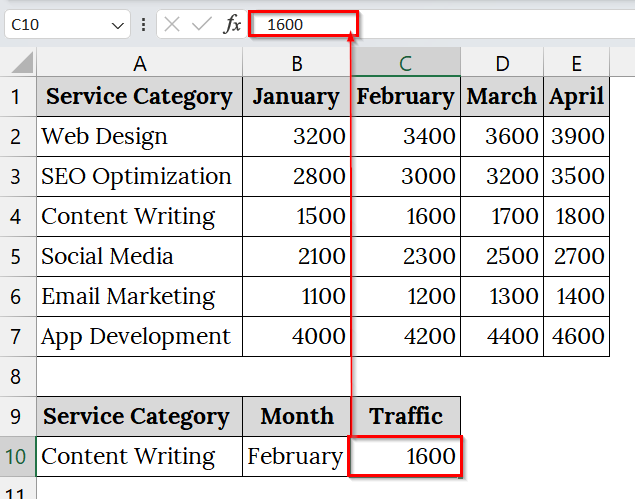
Task: Select row 10 header
Action: click(18, 456)
